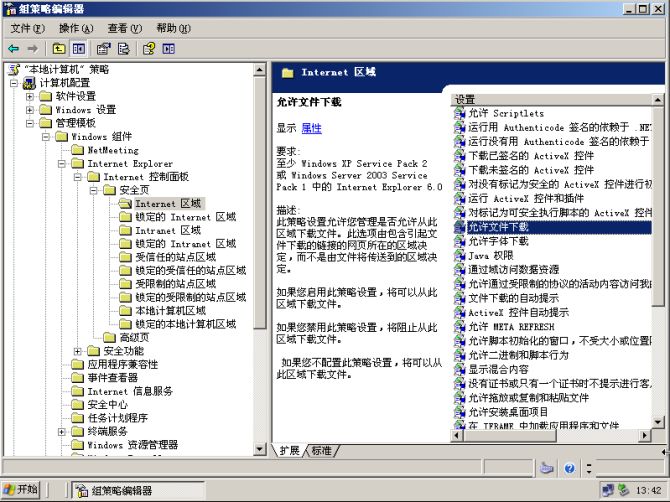Open the 操作(A) menu
Image resolution: width=670 pixels, height=502 pixels.
pos(75,28)
